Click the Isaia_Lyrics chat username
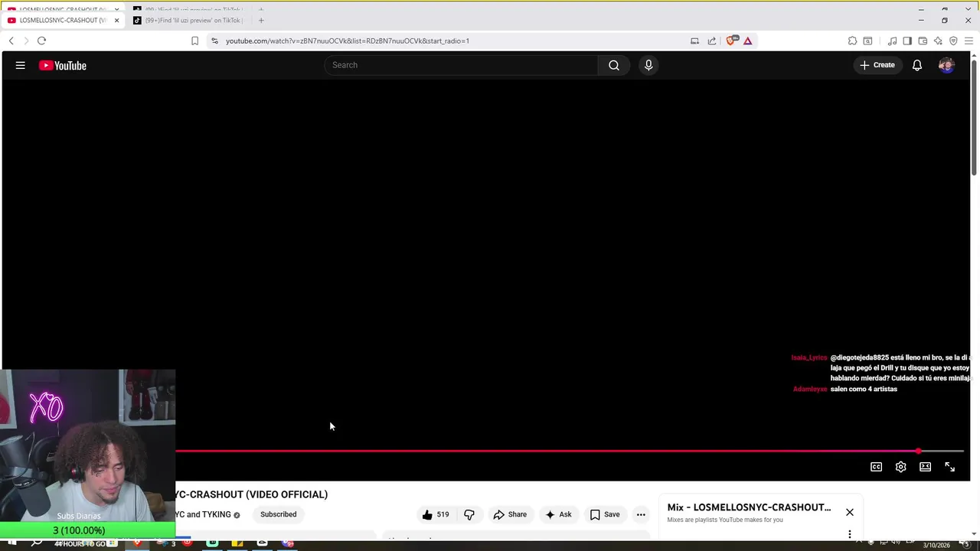 809,358
